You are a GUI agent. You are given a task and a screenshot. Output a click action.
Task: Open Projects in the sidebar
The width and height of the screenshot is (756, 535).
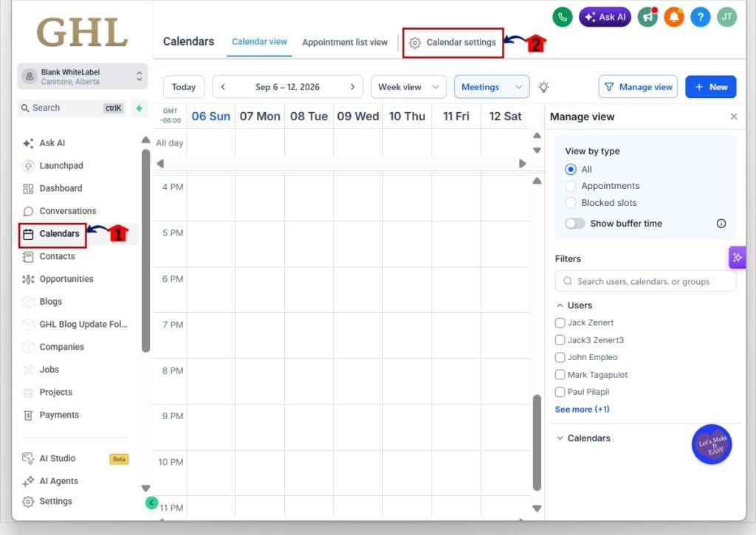(x=47, y=393)
